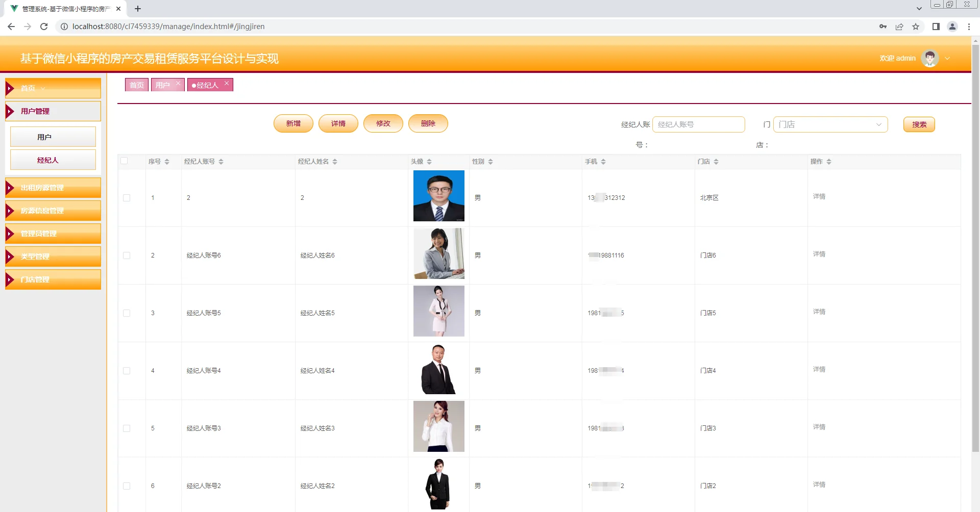This screenshot has height=512, width=980.
Task: Close the 管理系统 browser tab
Action: pyautogui.click(x=118, y=9)
